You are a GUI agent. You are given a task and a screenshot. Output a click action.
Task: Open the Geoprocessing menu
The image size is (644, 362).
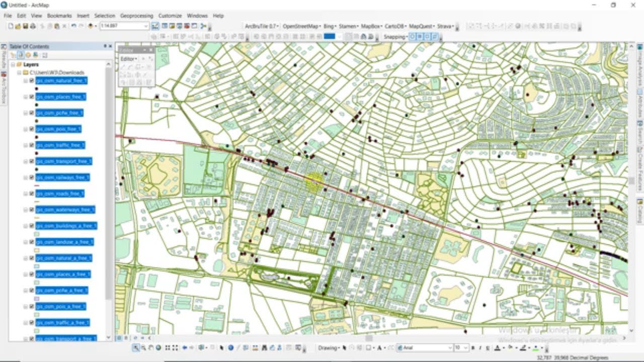pyautogui.click(x=137, y=16)
